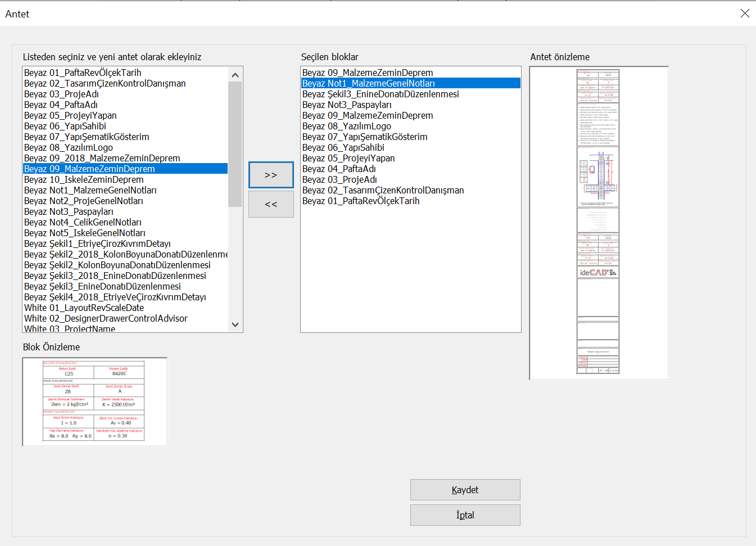Screen dimensions: 756x546
Task: Click the block list scrollbar thumb
Action: (235, 144)
